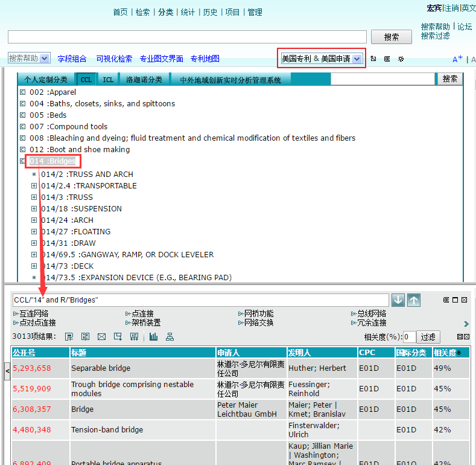Click the increase font size A+ icon

click(457, 59)
